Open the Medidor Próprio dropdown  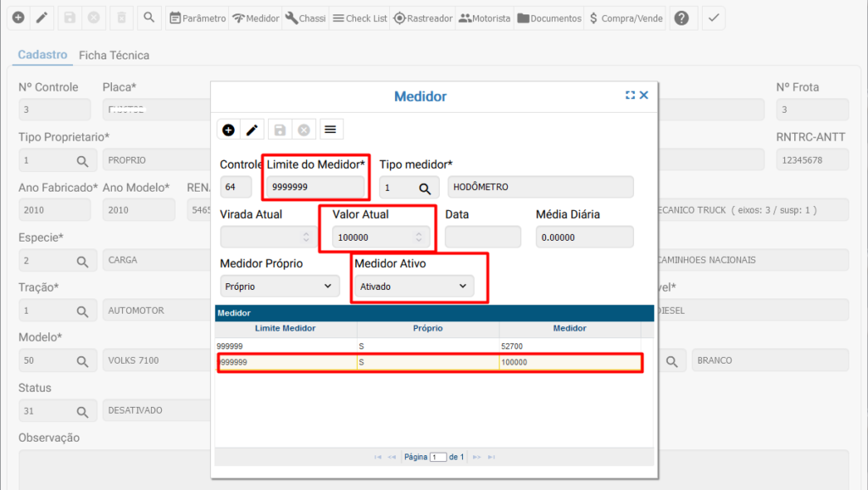point(280,287)
